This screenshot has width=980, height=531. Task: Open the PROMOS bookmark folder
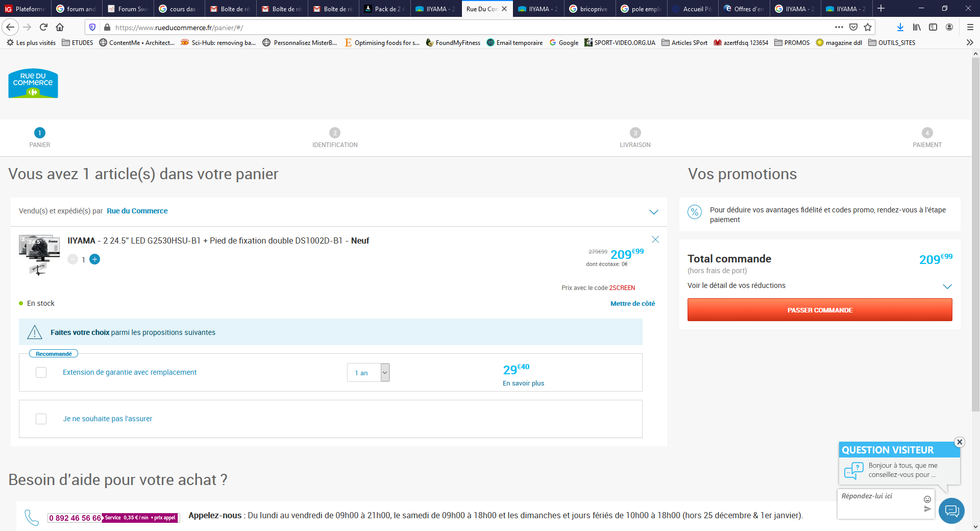pyautogui.click(x=792, y=42)
